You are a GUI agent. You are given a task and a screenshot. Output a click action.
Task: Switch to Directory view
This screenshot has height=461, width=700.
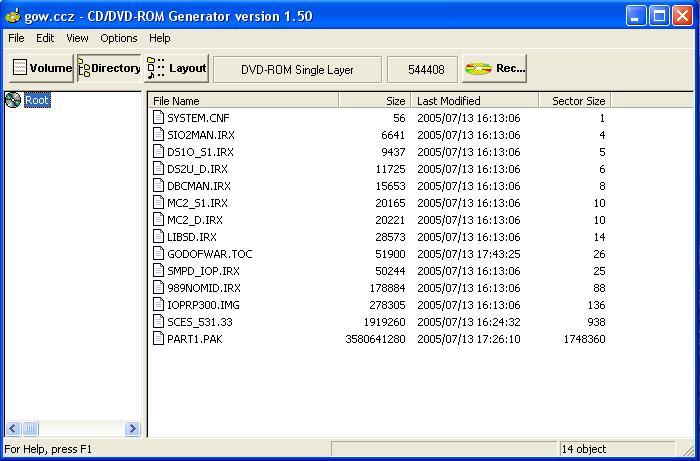point(109,68)
